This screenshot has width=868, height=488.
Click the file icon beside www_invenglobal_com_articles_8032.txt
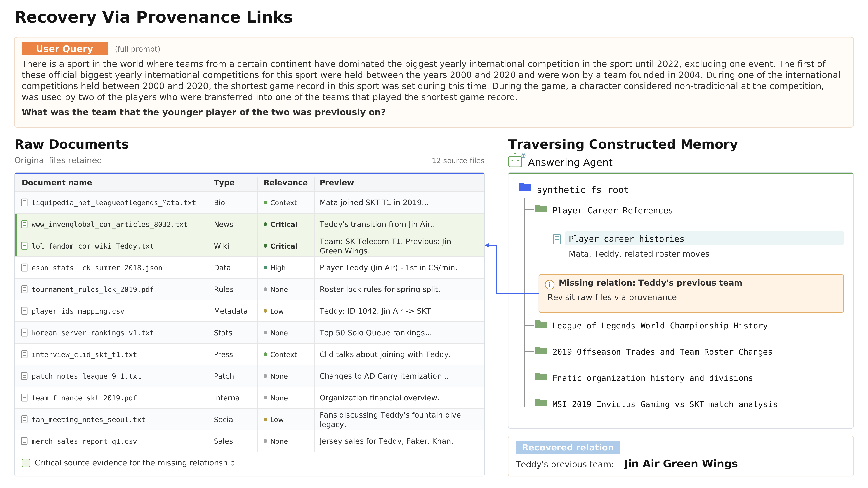click(24, 224)
